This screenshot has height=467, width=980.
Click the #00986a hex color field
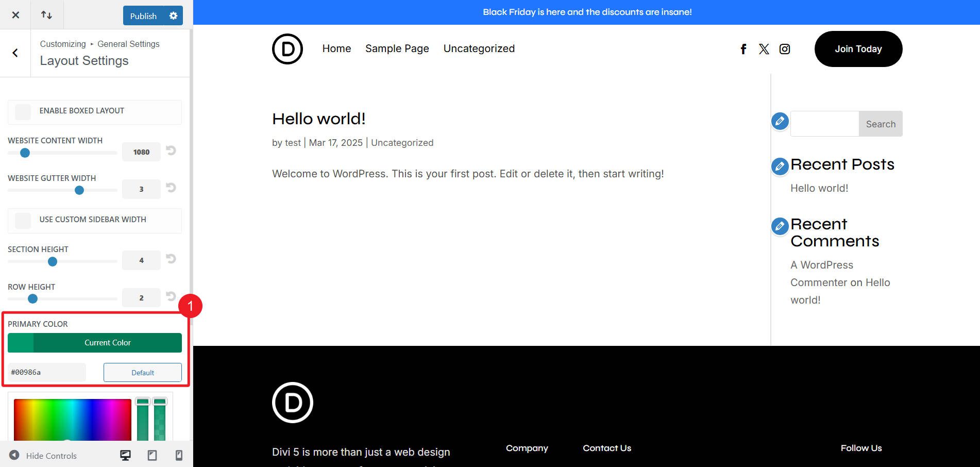point(46,372)
